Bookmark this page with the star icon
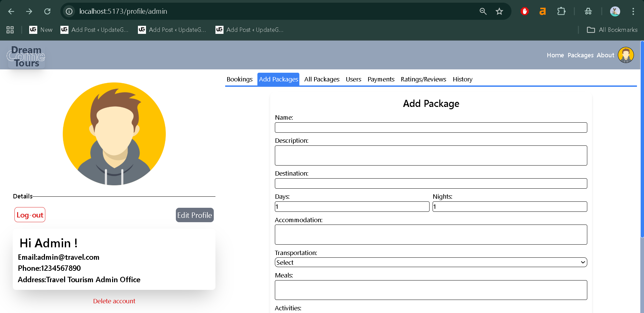 pos(499,11)
